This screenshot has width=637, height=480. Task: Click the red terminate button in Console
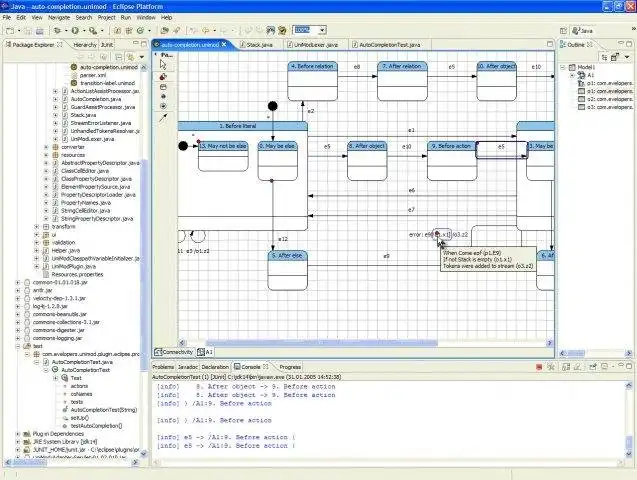(x=538, y=368)
